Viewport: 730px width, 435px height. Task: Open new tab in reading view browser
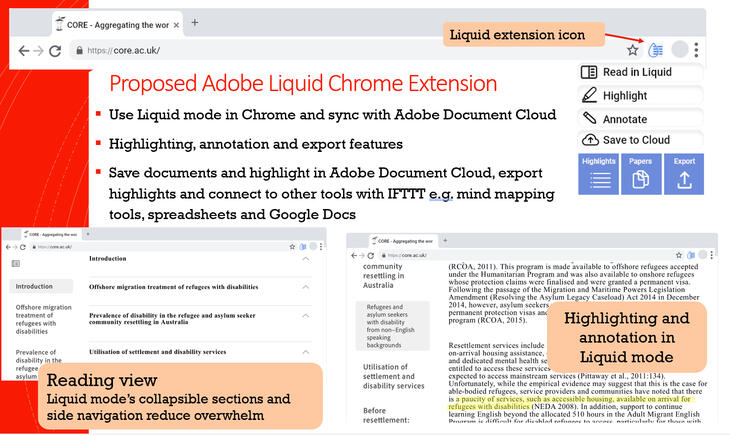point(88,234)
